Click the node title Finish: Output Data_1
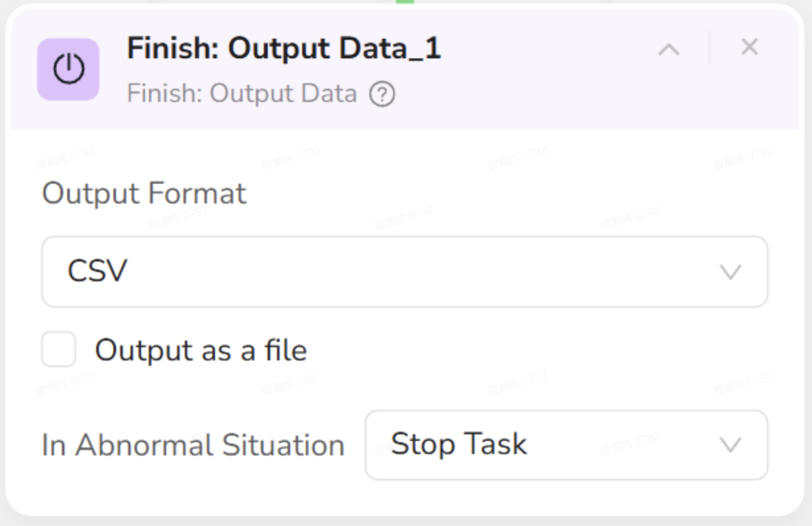Screen dimensions: 812x526 click(x=284, y=49)
